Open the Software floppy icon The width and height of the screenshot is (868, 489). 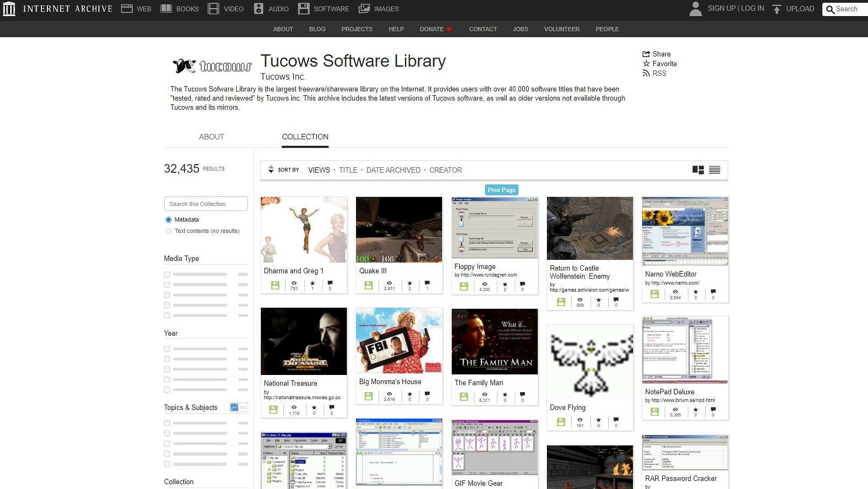(304, 9)
